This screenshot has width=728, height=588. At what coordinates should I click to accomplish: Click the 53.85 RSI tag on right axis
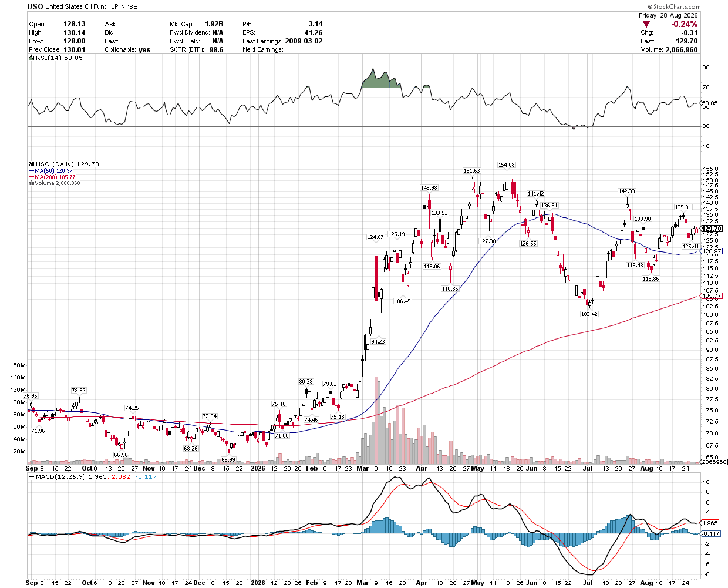[710, 103]
